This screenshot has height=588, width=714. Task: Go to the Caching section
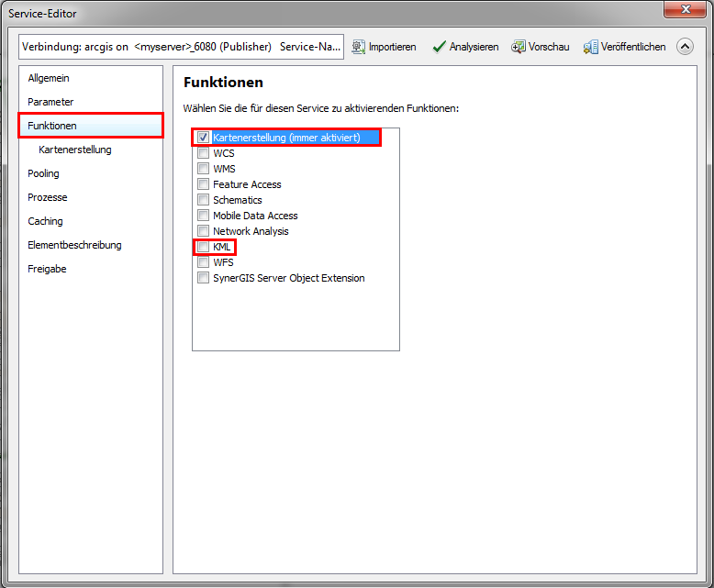pyautogui.click(x=45, y=221)
